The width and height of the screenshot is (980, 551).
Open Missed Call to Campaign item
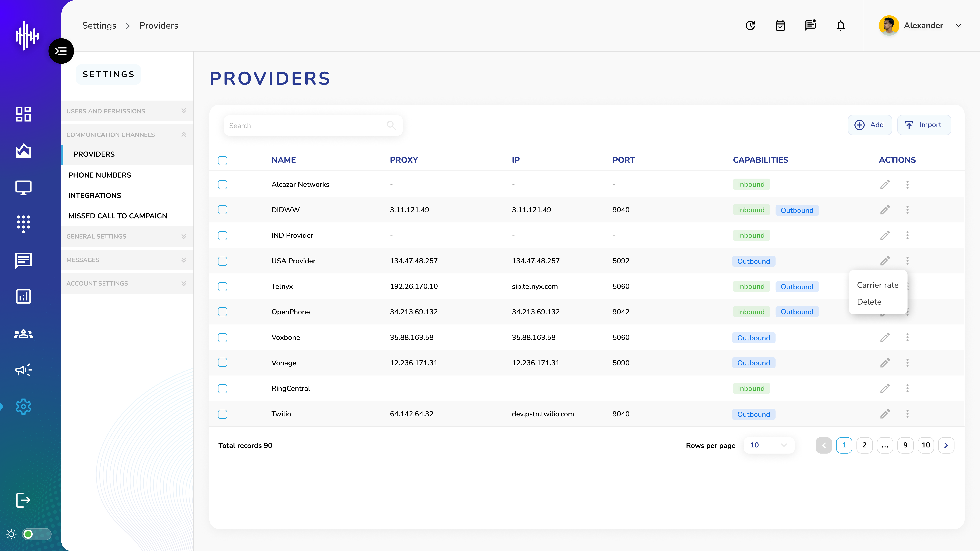pyautogui.click(x=118, y=216)
